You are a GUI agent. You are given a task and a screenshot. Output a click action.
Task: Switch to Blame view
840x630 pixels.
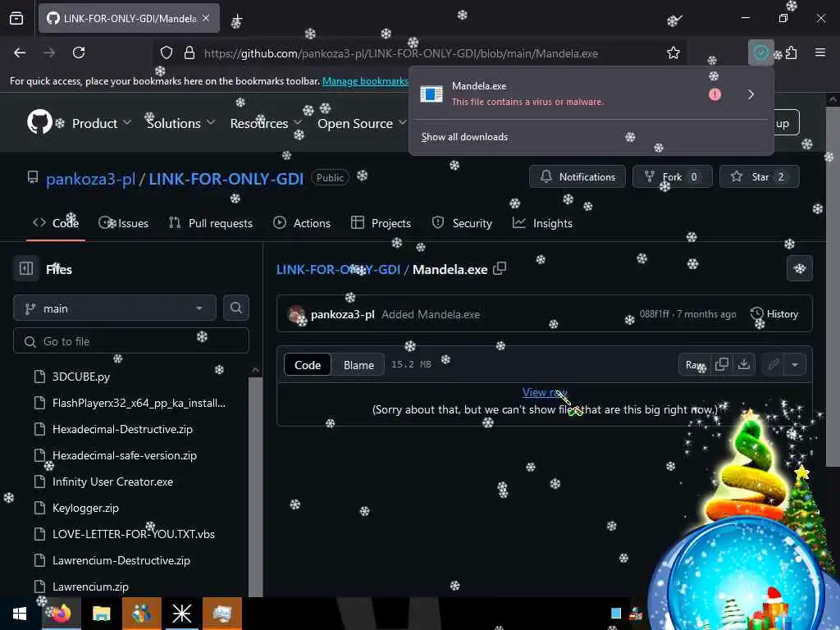[358, 364]
